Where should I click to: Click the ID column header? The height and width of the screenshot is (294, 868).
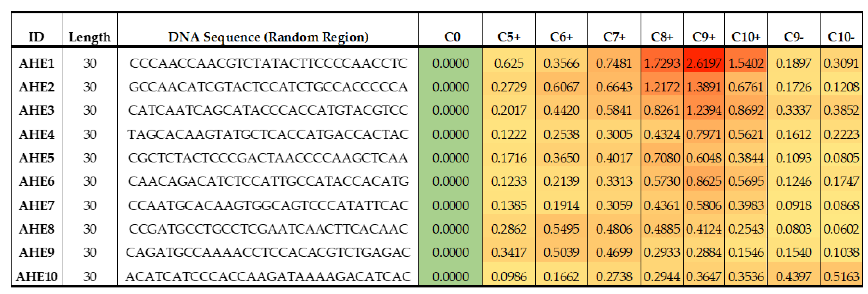(36, 37)
